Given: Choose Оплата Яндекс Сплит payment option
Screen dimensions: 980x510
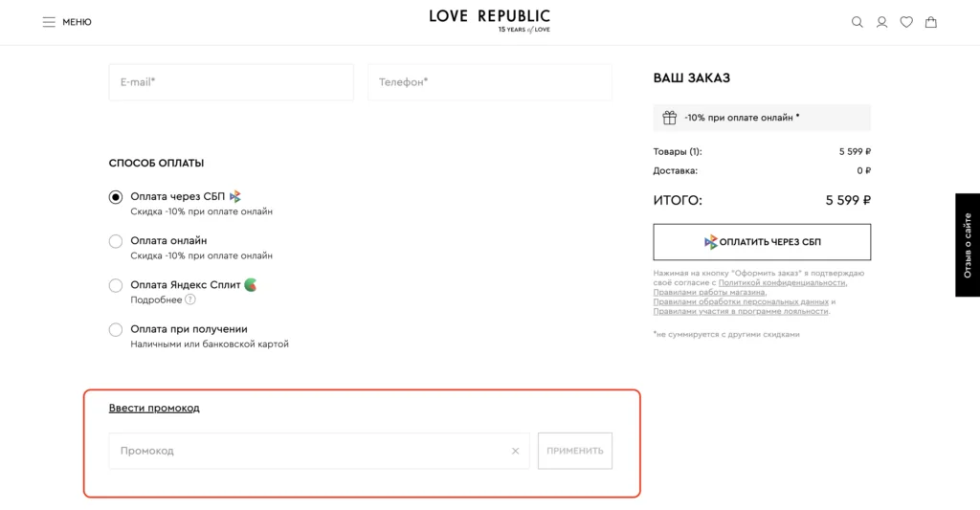Looking at the screenshot, I should [116, 285].
